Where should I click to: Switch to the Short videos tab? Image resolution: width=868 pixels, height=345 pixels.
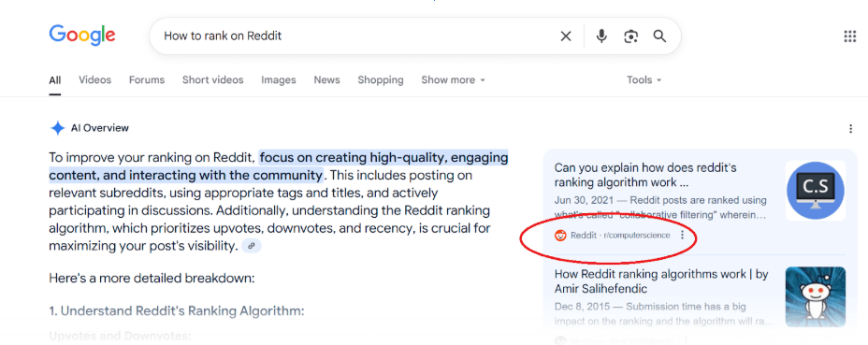(x=213, y=80)
